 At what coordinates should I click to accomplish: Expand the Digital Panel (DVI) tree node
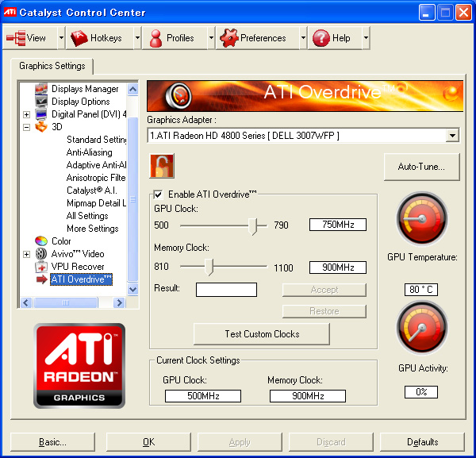pyautogui.click(x=27, y=114)
